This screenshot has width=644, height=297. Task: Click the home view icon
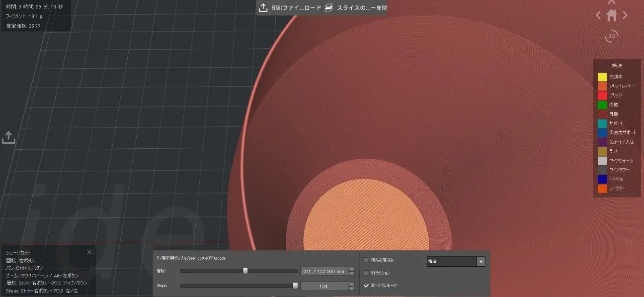[612, 15]
